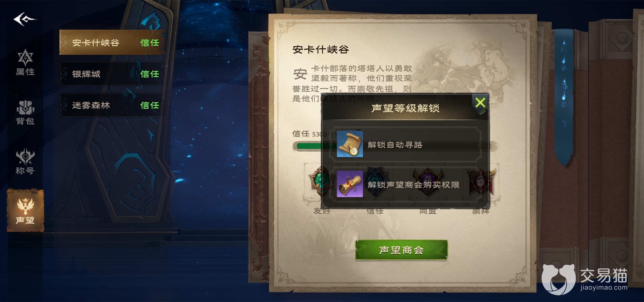Click the 声望等级解锁 popup title bar
This screenshot has height=302, width=644.
coord(405,108)
